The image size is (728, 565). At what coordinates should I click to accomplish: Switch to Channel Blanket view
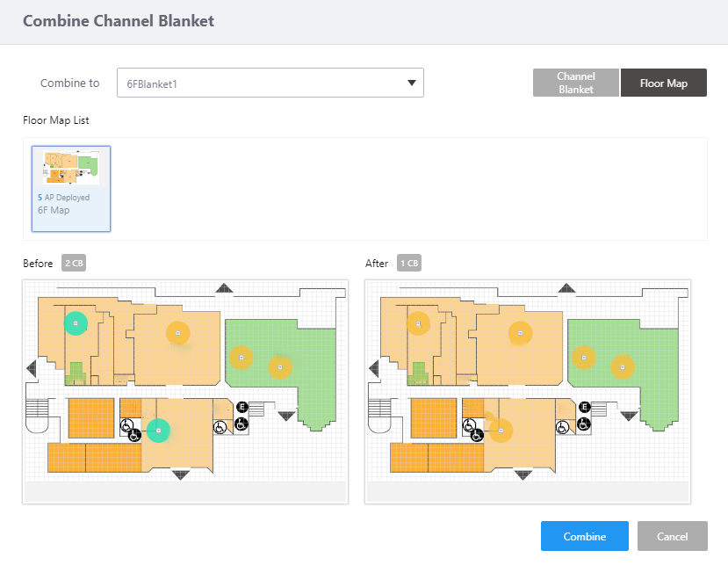pyautogui.click(x=575, y=83)
